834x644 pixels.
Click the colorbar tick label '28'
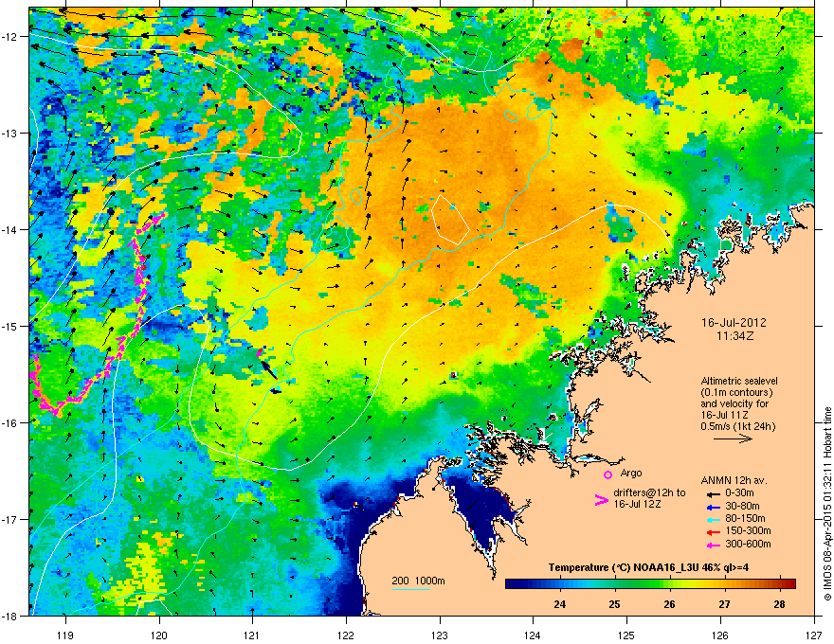point(779,604)
